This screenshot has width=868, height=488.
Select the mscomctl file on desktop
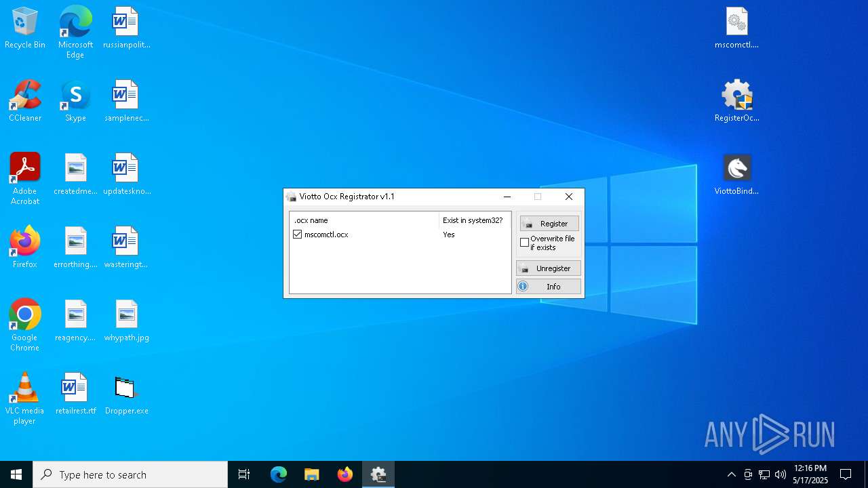[x=736, y=28]
